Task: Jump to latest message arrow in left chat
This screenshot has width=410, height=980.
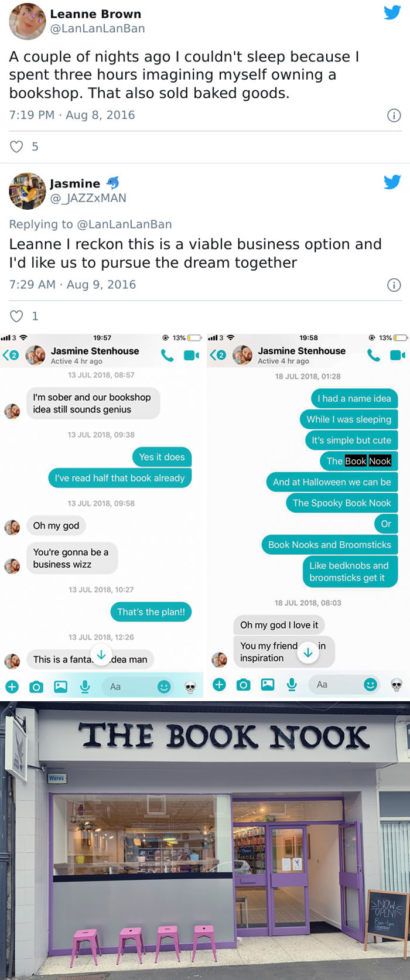Action: click(101, 655)
